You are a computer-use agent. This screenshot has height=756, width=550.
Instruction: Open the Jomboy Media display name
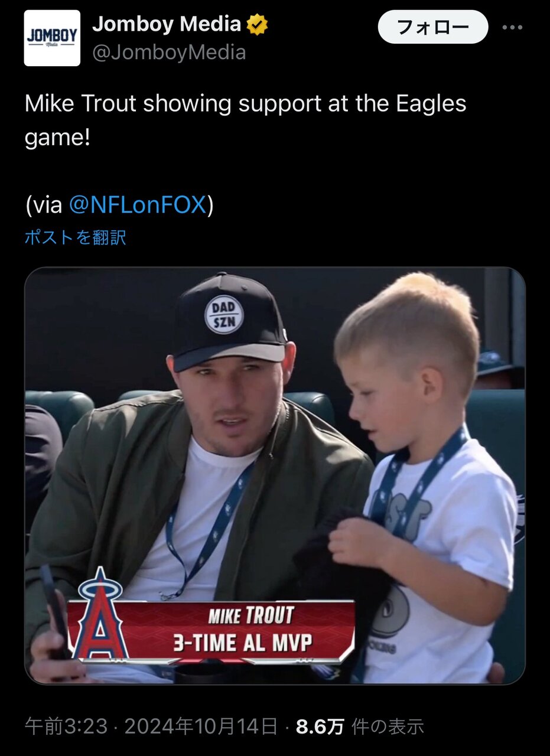click(x=167, y=24)
